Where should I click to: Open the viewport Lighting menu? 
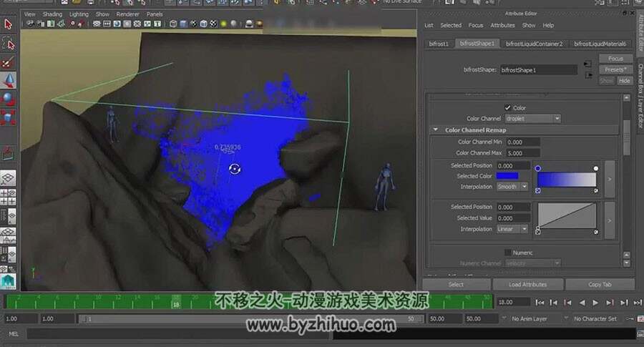pos(79,14)
